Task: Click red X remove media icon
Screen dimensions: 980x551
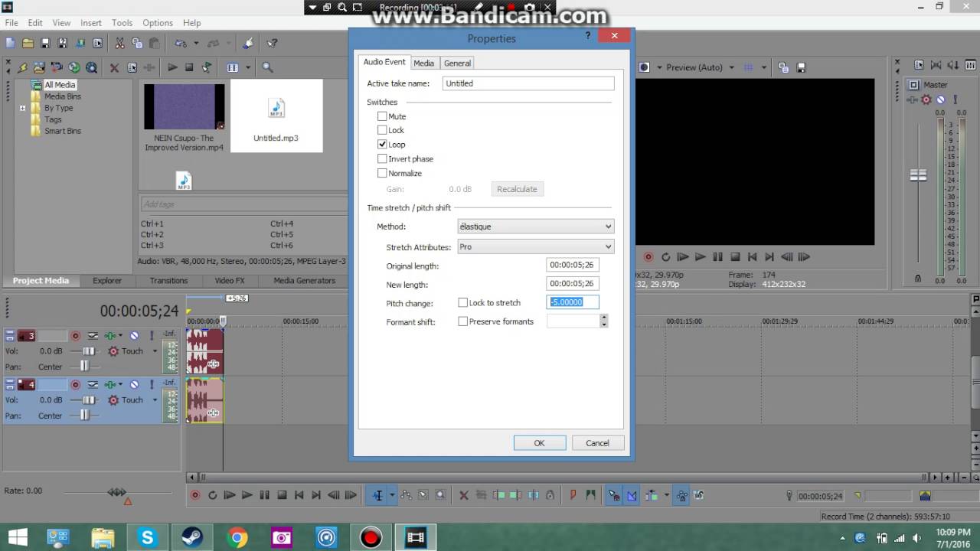Action: click(114, 67)
